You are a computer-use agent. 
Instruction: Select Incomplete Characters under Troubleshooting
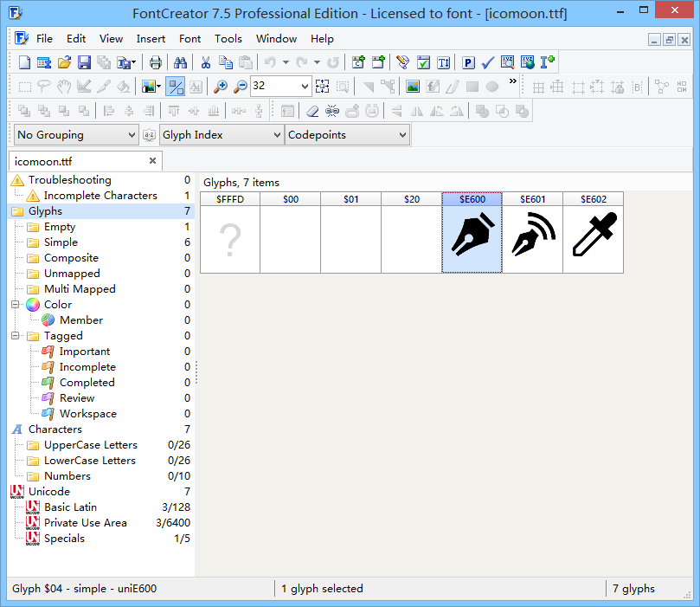pyautogui.click(x=100, y=196)
